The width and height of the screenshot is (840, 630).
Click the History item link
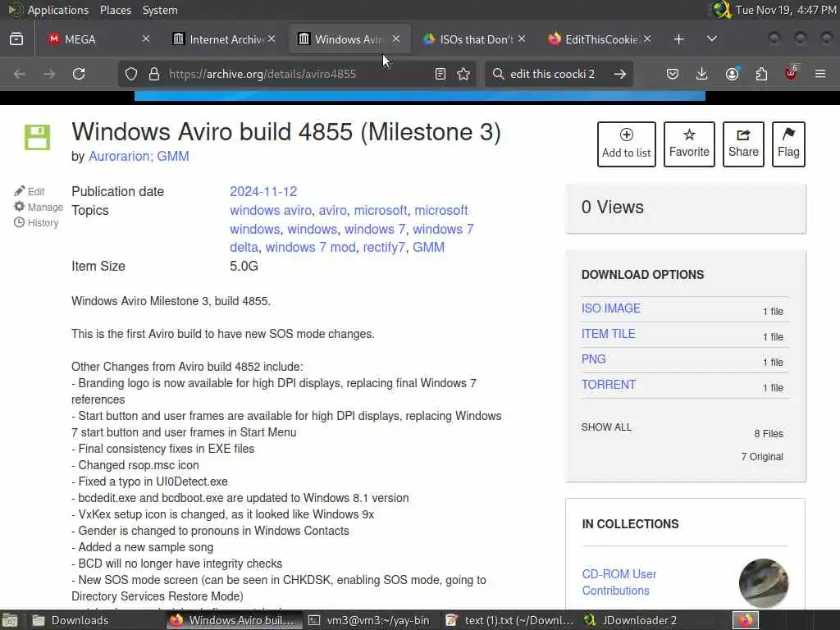tap(36, 223)
